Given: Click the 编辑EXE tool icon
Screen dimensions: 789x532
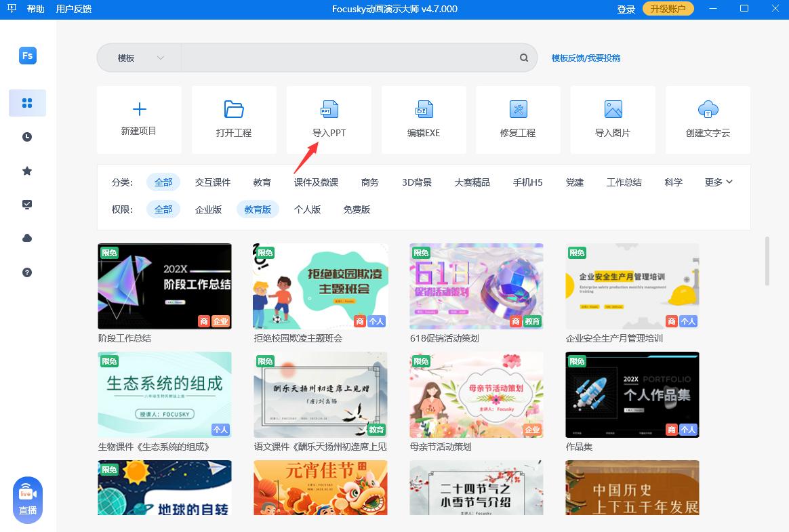Looking at the screenshot, I should (424, 108).
